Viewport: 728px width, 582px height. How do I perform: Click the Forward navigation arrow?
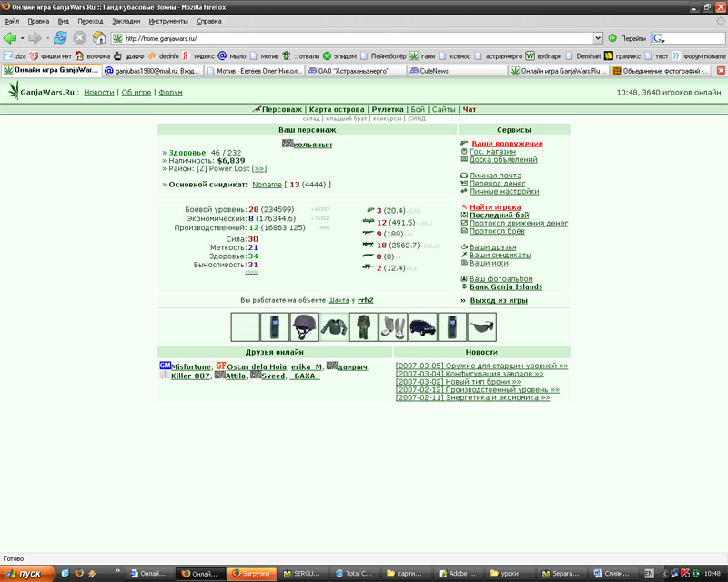point(35,38)
